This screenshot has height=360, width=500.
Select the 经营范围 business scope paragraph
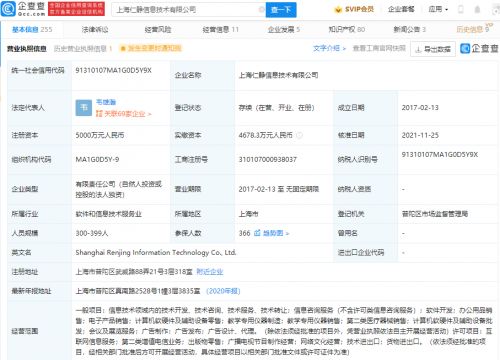click(284, 331)
